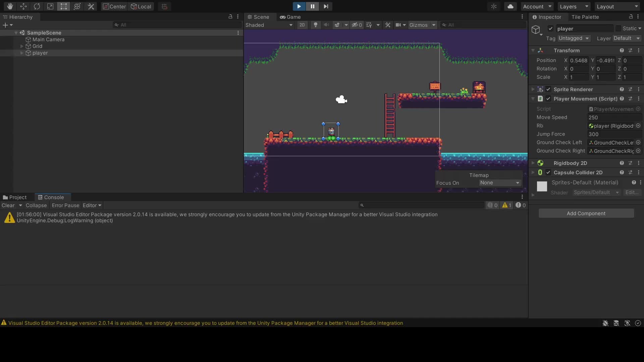Viewport: 644px width, 362px height.
Task: Switch to the Tile Palette tab
Action: tap(586, 17)
